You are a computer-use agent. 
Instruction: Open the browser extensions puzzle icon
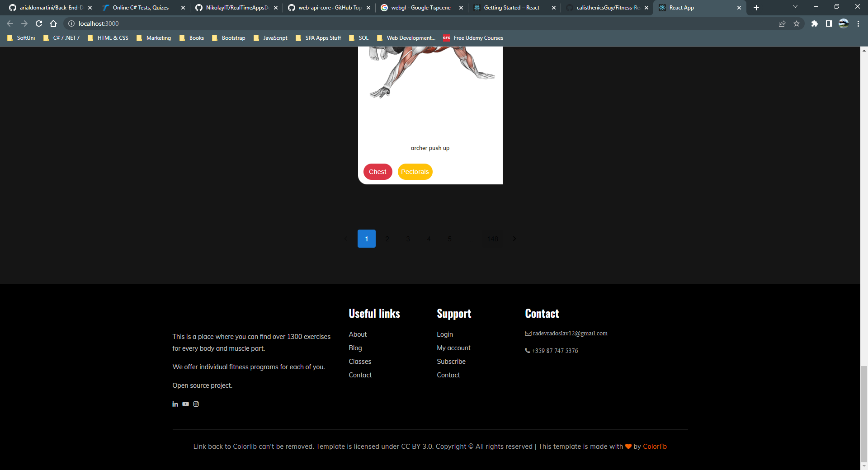pyautogui.click(x=815, y=23)
